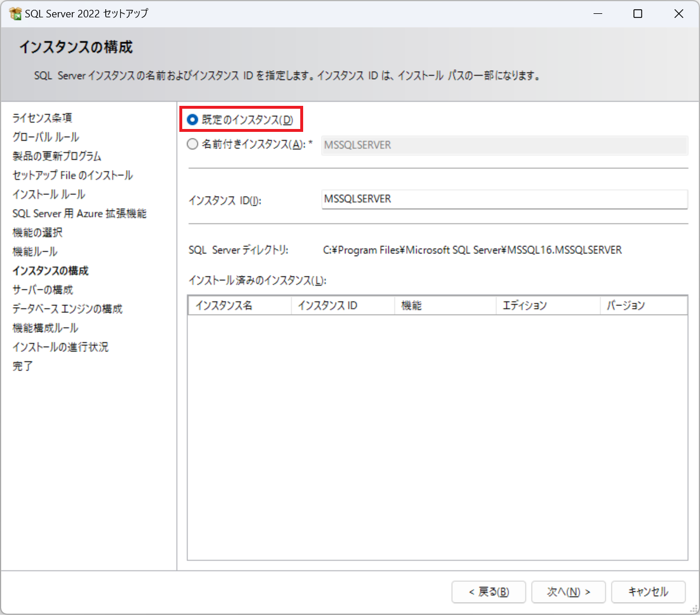Image resolution: width=700 pixels, height=616 pixels.
Task: Click the インスタンスの構成 sidebar step
Action: (50, 271)
